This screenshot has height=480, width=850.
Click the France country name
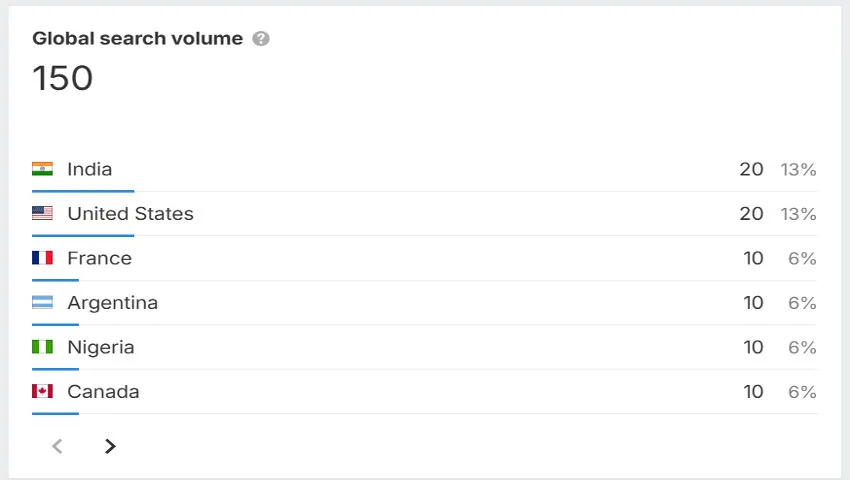tap(99, 258)
